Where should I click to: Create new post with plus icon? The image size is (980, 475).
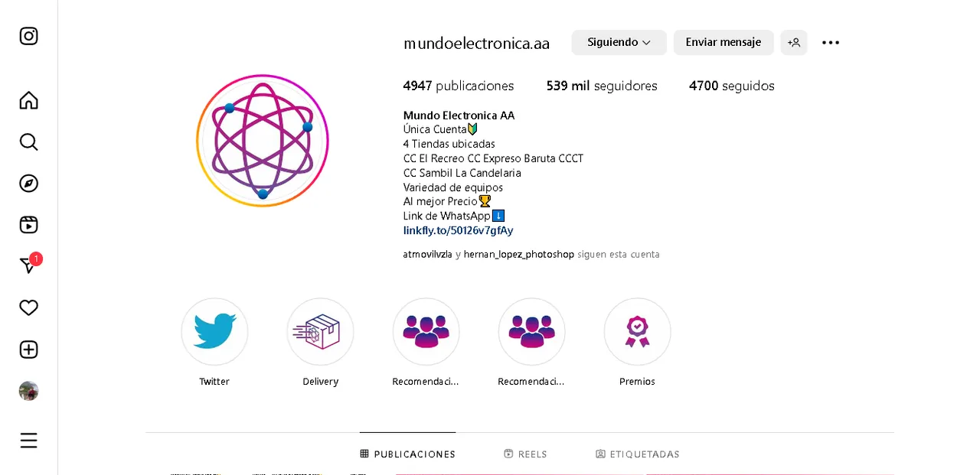[x=28, y=350]
